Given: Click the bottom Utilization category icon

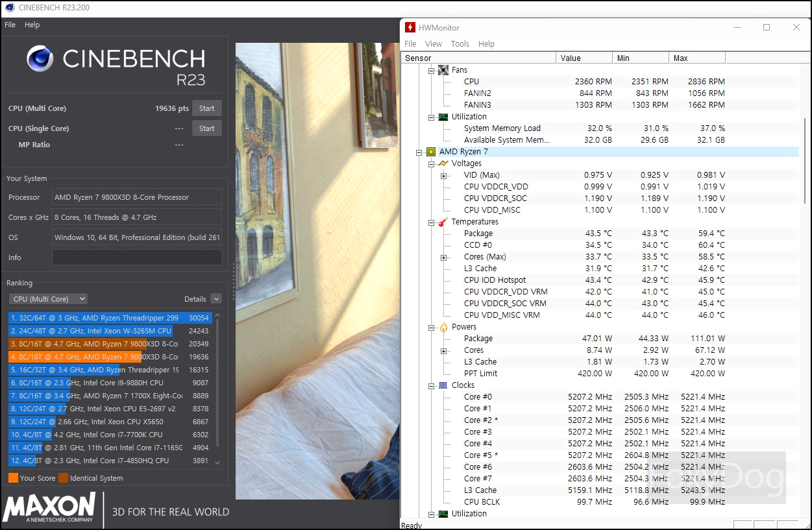Looking at the screenshot, I should click(443, 514).
